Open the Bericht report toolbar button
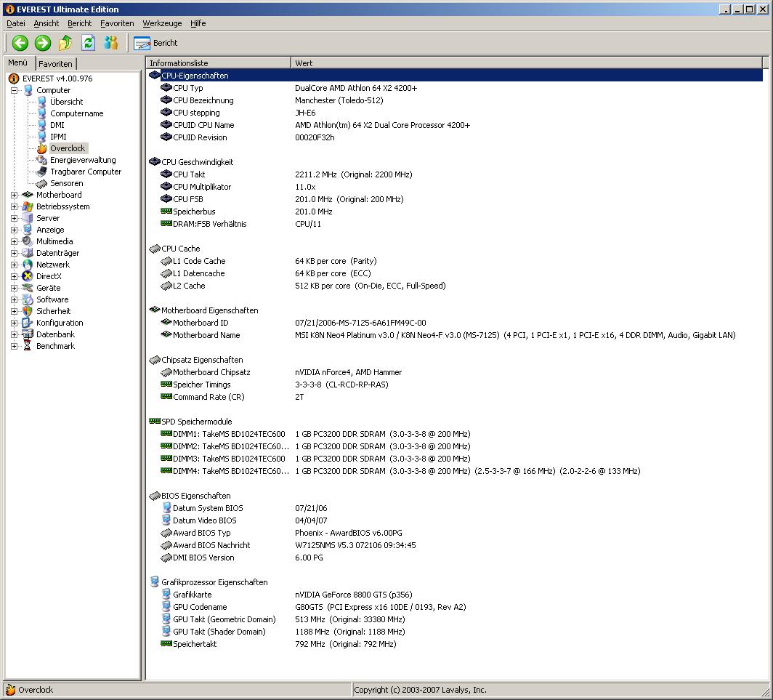Screen dimensions: 773x700 coord(155,43)
